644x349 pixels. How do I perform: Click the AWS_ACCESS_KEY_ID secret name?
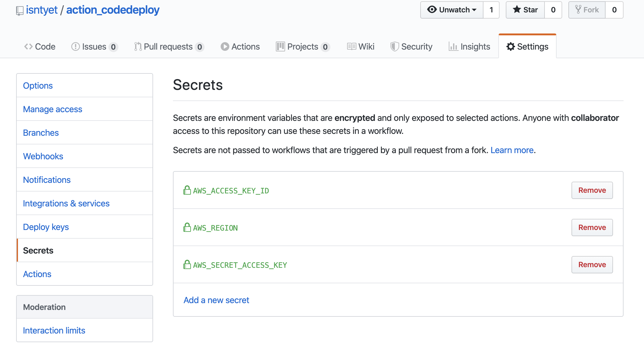[x=231, y=191]
